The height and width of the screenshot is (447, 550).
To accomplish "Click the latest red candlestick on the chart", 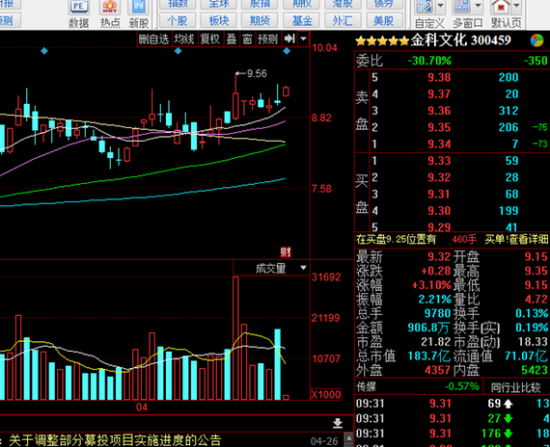I will 286,91.
